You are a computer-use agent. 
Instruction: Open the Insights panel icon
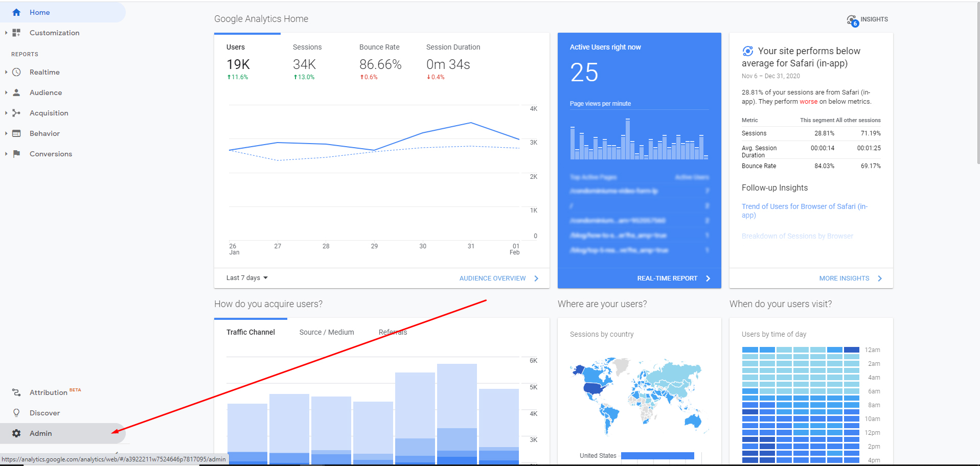852,20
